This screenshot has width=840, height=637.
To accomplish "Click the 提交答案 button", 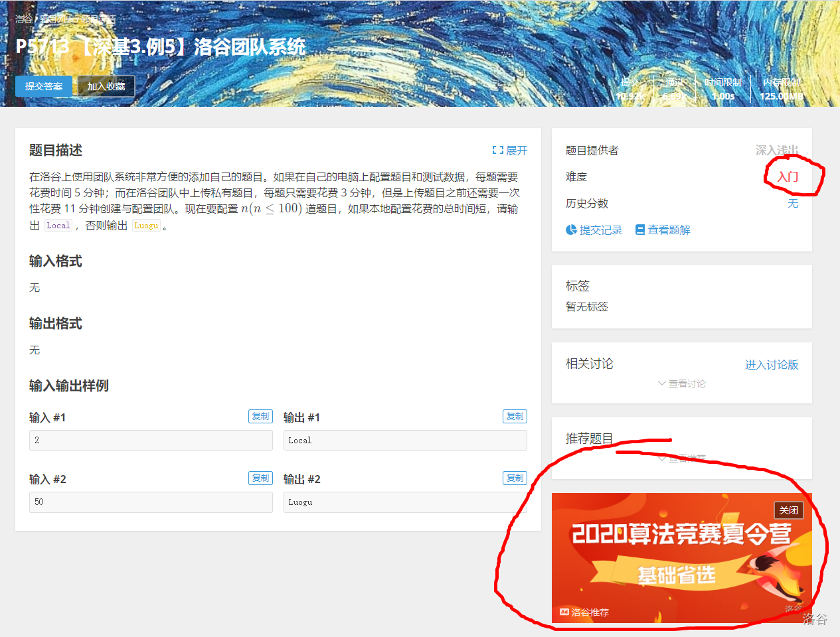I will pos(44,86).
